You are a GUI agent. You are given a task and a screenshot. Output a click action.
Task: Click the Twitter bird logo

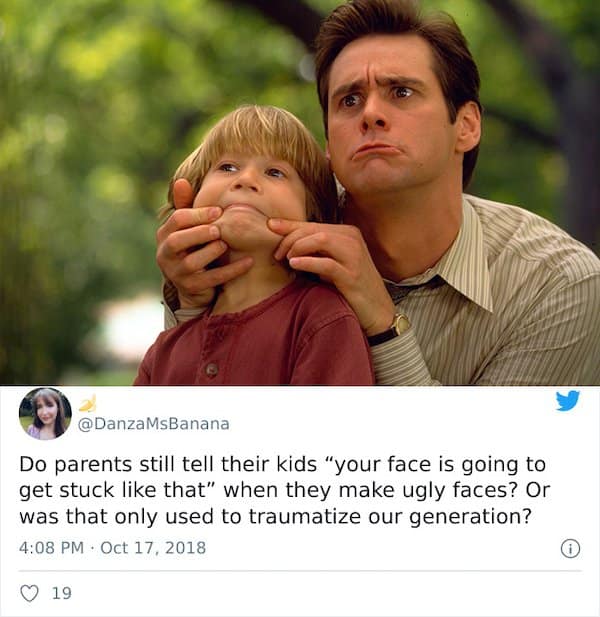pos(568,401)
